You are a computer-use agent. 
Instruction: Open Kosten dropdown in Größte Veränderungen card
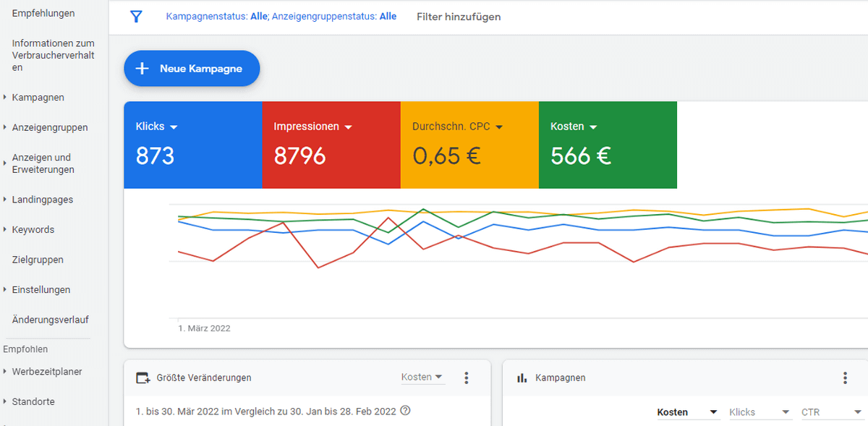pos(423,378)
